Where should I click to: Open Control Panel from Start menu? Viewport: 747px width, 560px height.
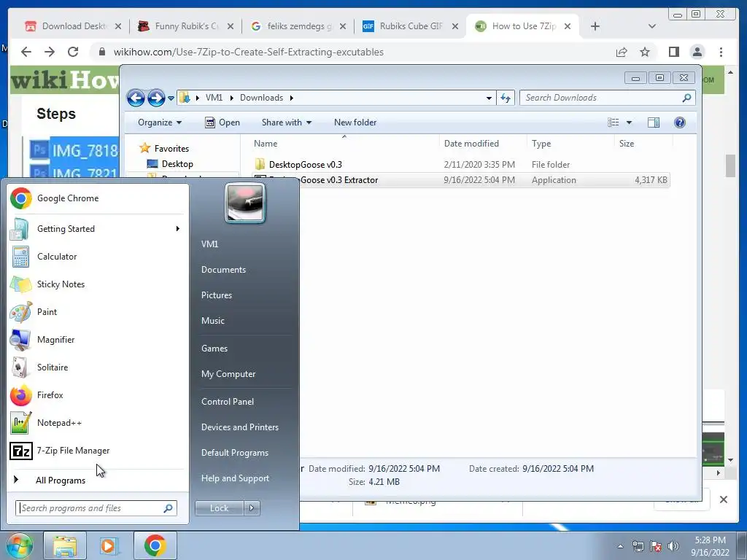pos(228,402)
